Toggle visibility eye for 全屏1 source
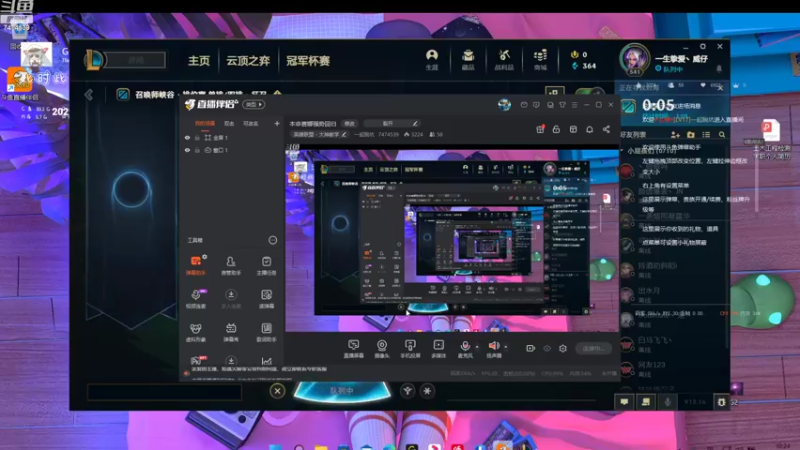The image size is (800, 450). 187,138
